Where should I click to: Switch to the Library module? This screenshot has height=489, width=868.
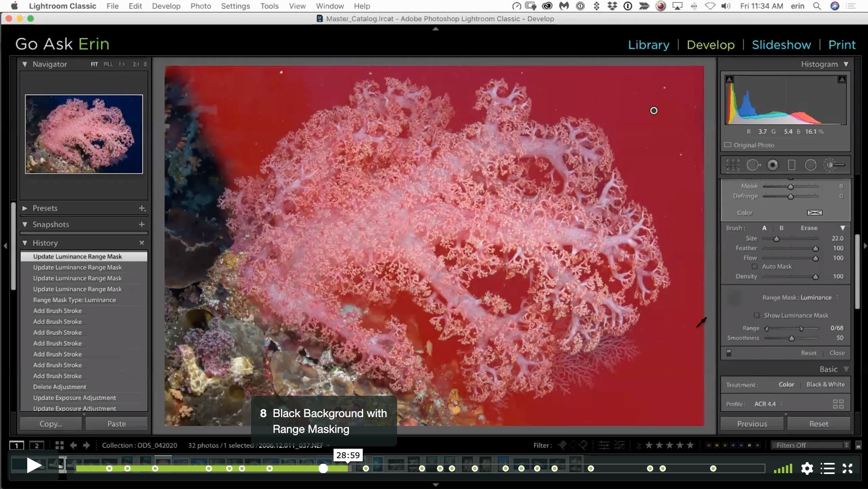649,45
